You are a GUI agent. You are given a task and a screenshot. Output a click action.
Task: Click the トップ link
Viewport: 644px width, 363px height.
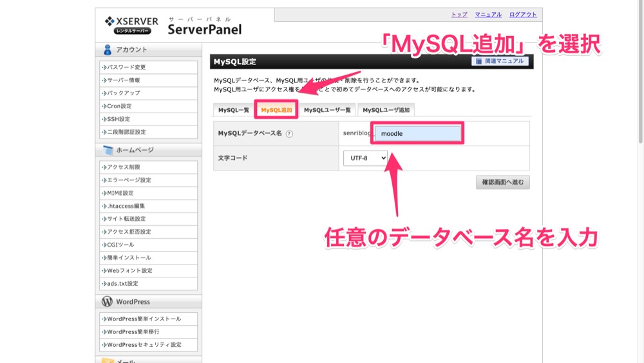(459, 14)
